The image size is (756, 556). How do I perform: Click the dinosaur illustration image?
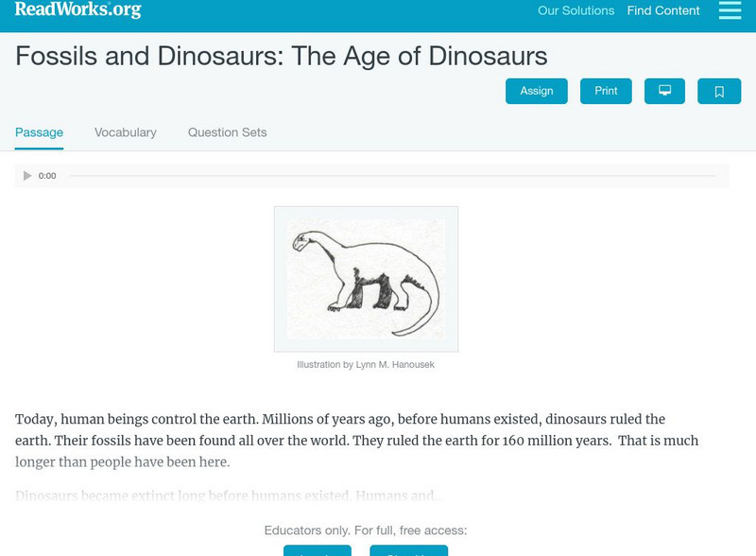pos(366,279)
